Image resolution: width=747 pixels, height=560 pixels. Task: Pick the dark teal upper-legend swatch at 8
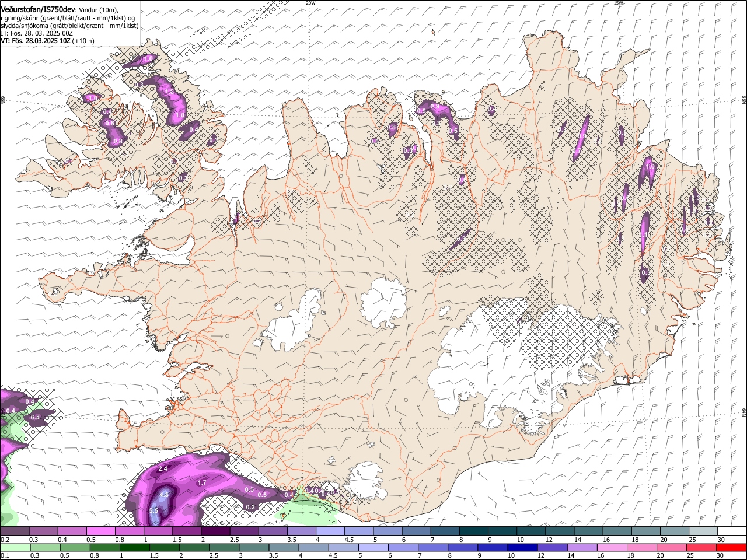(x=474, y=531)
